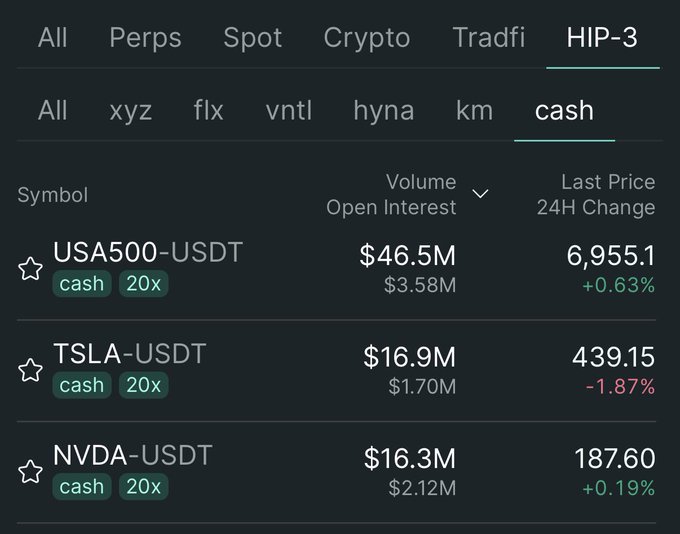Image resolution: width=680 pixels, height=534 pixels.
Task: Star the TSLA-USDT market
Action: 31,370
